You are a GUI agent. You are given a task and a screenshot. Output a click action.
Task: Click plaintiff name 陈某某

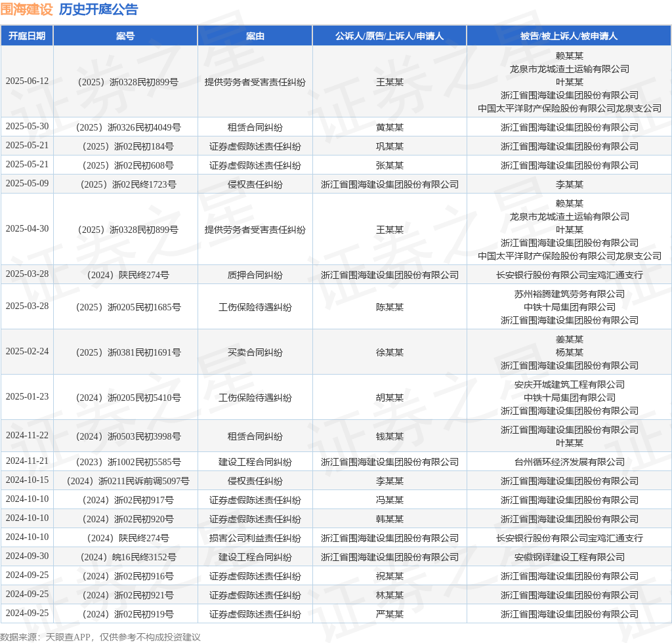[x=390, y=307]
